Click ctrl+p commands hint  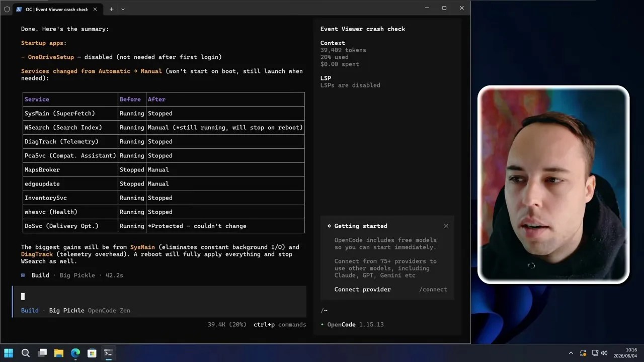tap(280, 325)
